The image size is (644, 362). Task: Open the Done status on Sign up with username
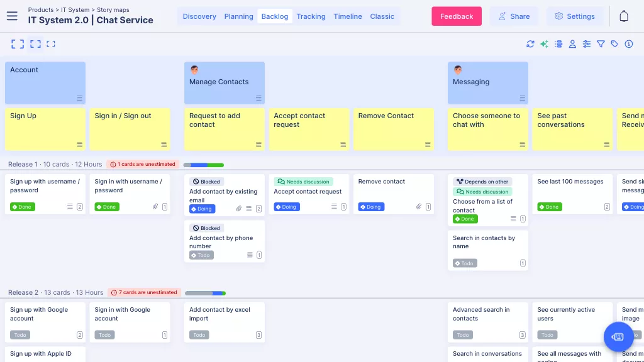tap(23, 207)
